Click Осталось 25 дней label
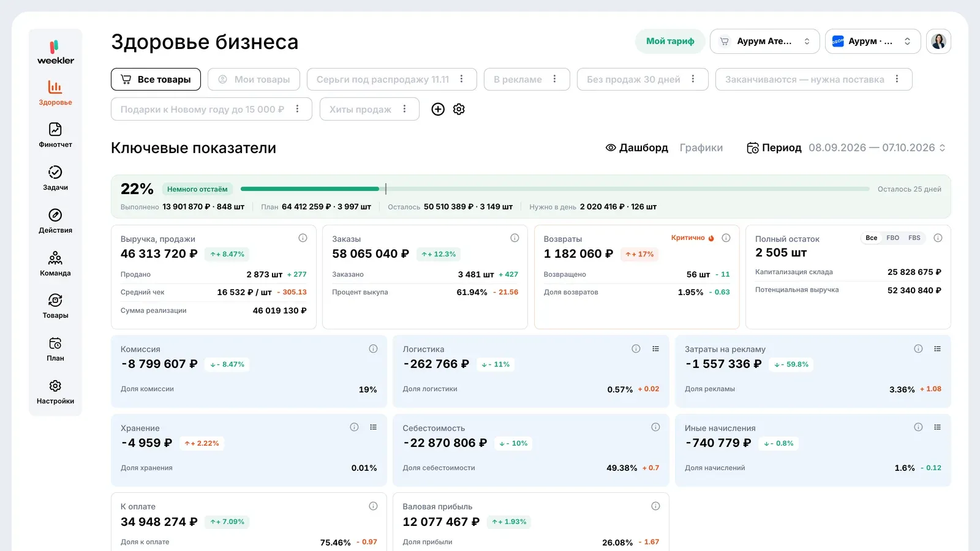The image size is (980, 551). pos(909,189)
